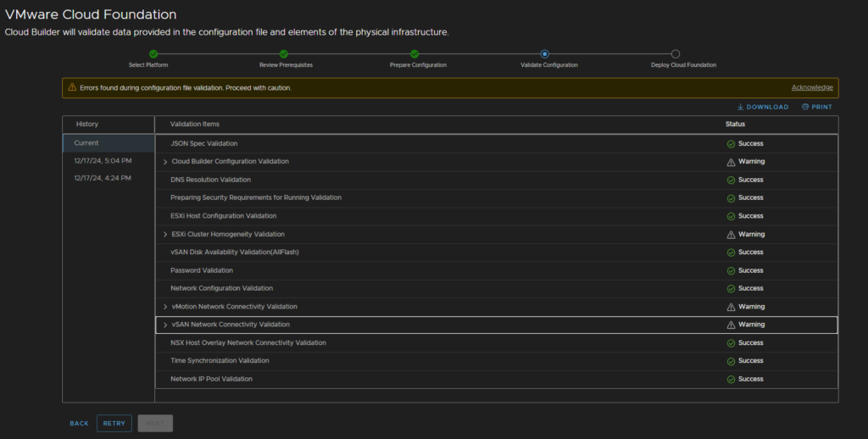Click the warning triangle in the error banner

pos(72,87)
